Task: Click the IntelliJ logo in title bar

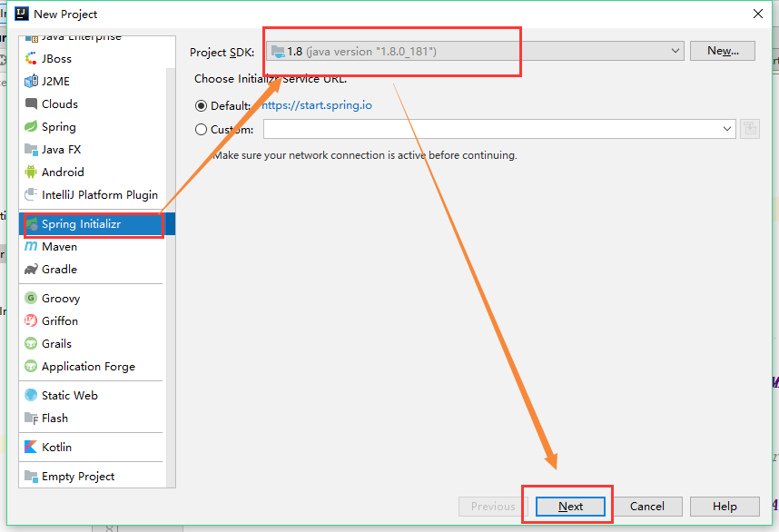Action: click(x=22, y=14)
